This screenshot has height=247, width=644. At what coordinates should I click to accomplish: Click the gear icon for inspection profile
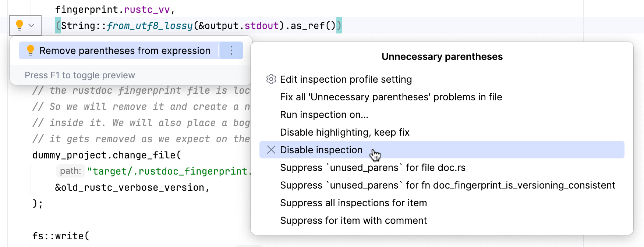pos(271,79)
